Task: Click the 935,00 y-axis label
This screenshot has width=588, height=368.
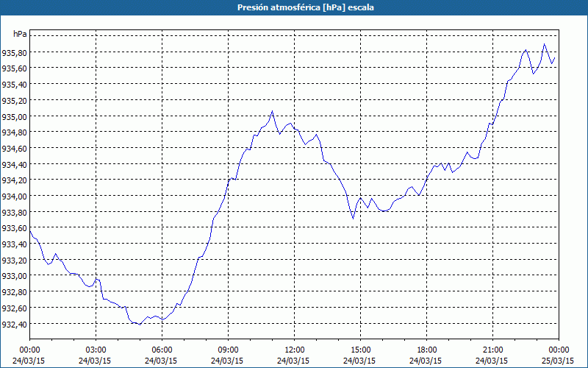Action: [14, 117]
